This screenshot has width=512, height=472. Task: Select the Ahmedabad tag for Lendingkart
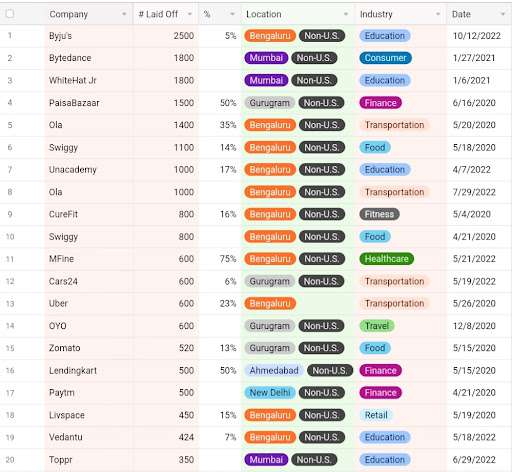(274, 370)
